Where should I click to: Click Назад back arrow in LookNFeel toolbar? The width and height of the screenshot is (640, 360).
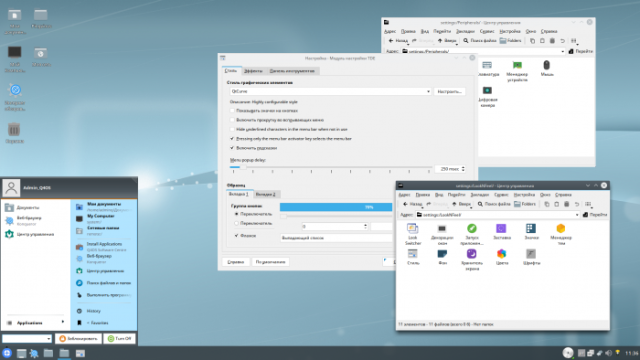[x=412, y=204]
